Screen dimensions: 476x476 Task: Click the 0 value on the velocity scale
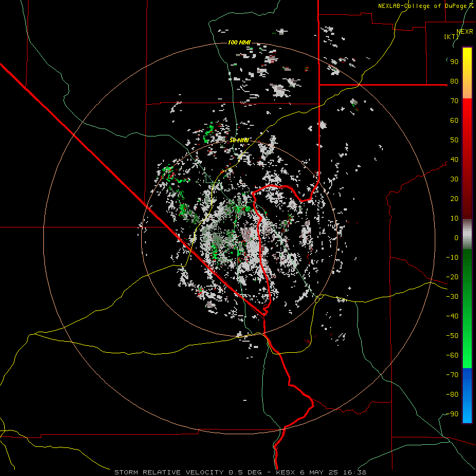click(456, 238)
